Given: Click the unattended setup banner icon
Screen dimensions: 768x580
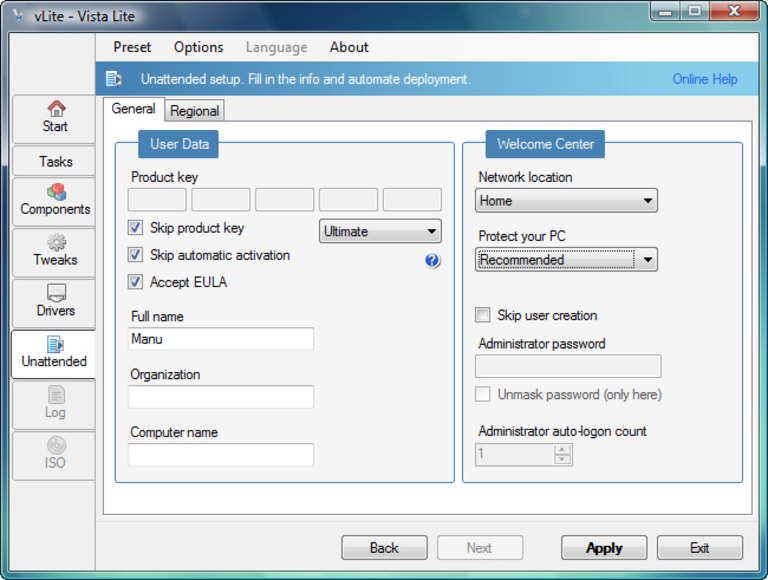Looking at the screenshot, I should 114,78.
